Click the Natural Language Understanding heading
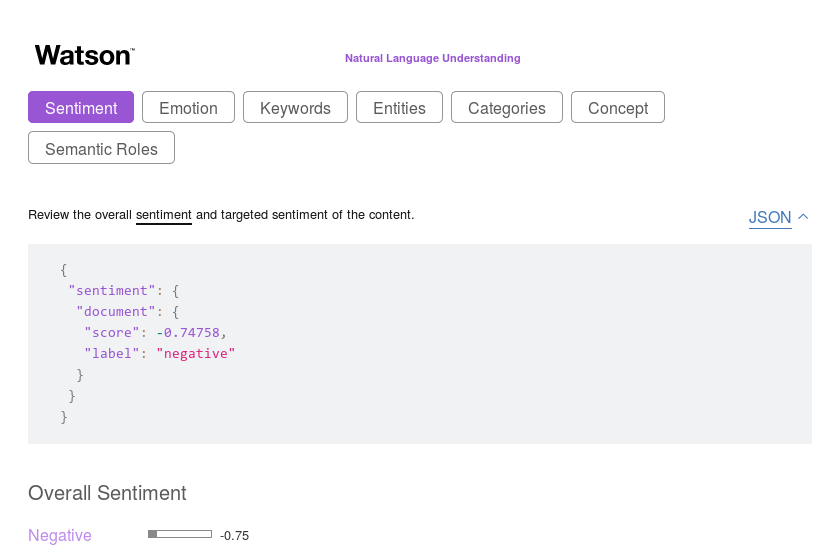The image size is (836, 557). coord(432,58)
